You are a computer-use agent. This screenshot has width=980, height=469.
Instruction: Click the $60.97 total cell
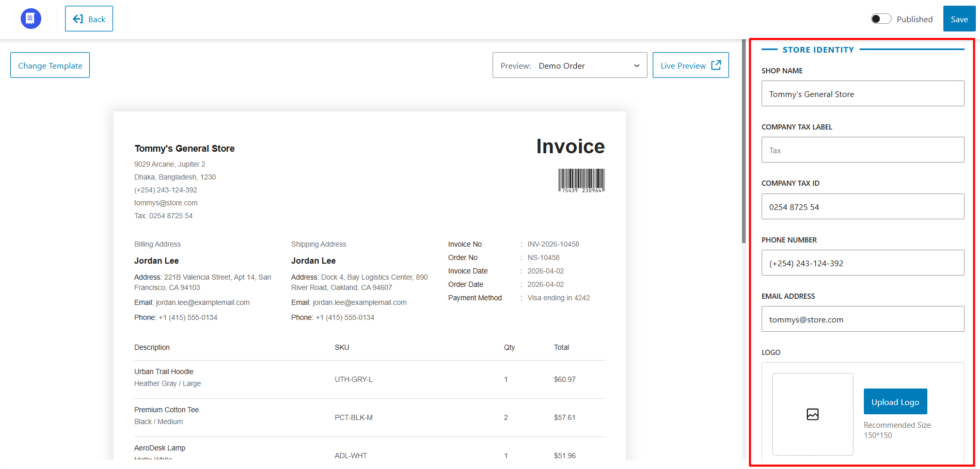tap(565, 379)
